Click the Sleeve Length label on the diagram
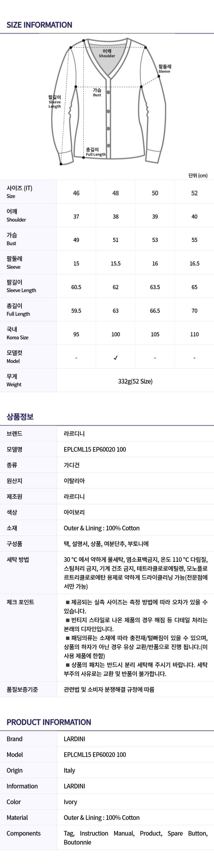The width and height of the screenshot is (214, 868). coord(55,102)
